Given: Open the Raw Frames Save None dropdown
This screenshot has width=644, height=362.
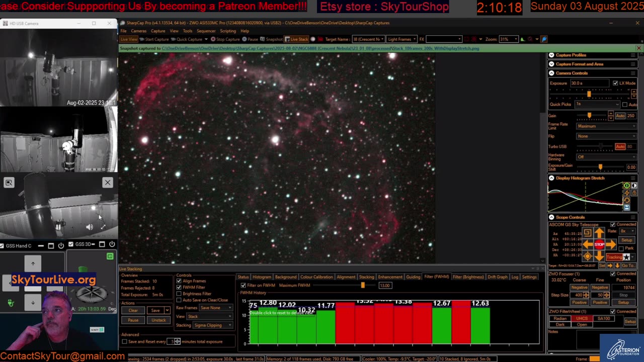Looking at the screenshot, I should point(216,308).
